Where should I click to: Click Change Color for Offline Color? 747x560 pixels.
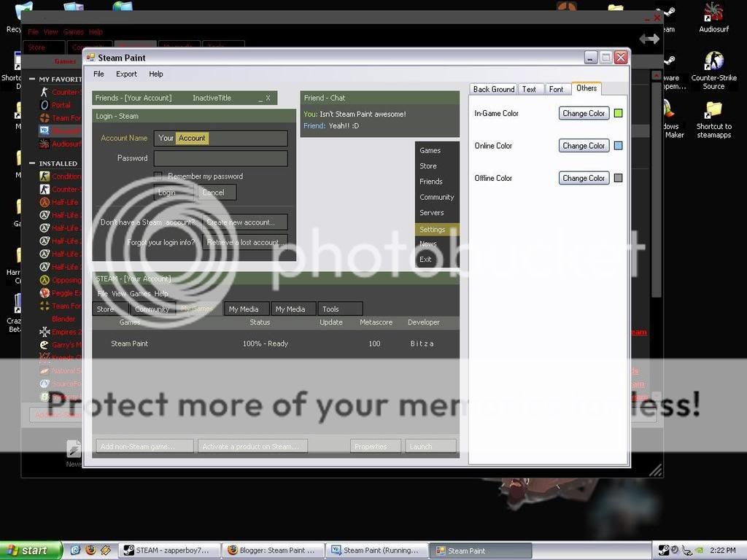coord(584,178)
